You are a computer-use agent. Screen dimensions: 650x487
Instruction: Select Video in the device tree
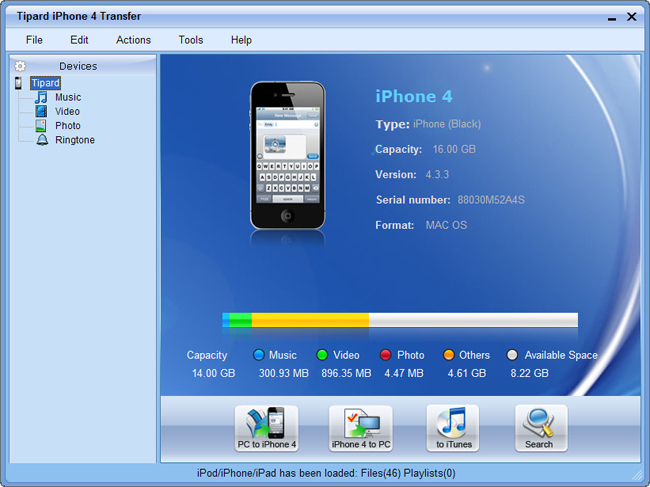click(x=67, y=111)
